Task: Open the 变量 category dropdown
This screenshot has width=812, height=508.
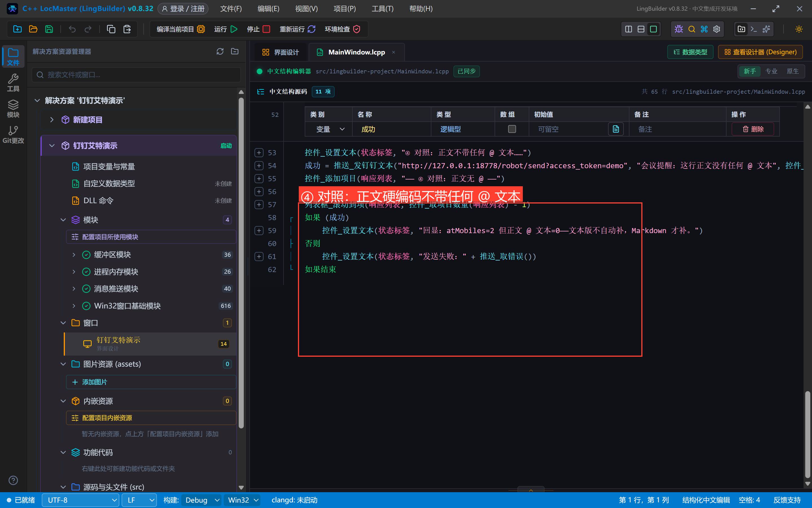Action: [330, 129]
